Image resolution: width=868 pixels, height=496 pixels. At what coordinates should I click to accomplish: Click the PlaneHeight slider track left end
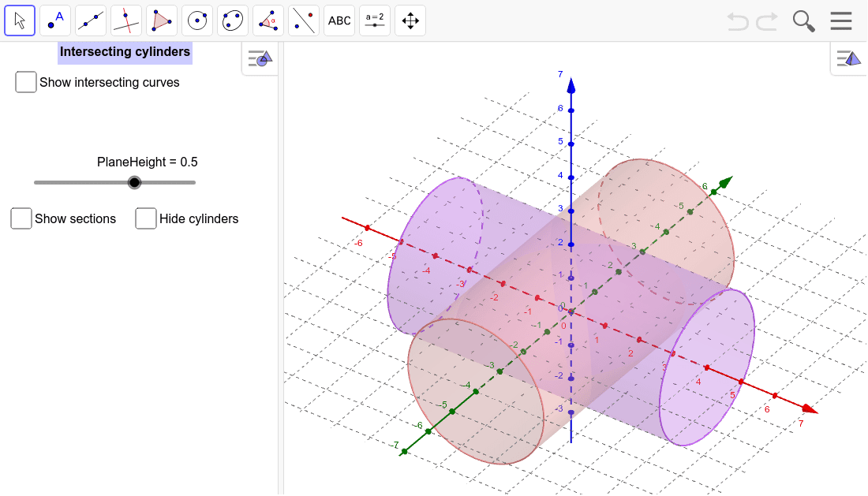[36, 182]
